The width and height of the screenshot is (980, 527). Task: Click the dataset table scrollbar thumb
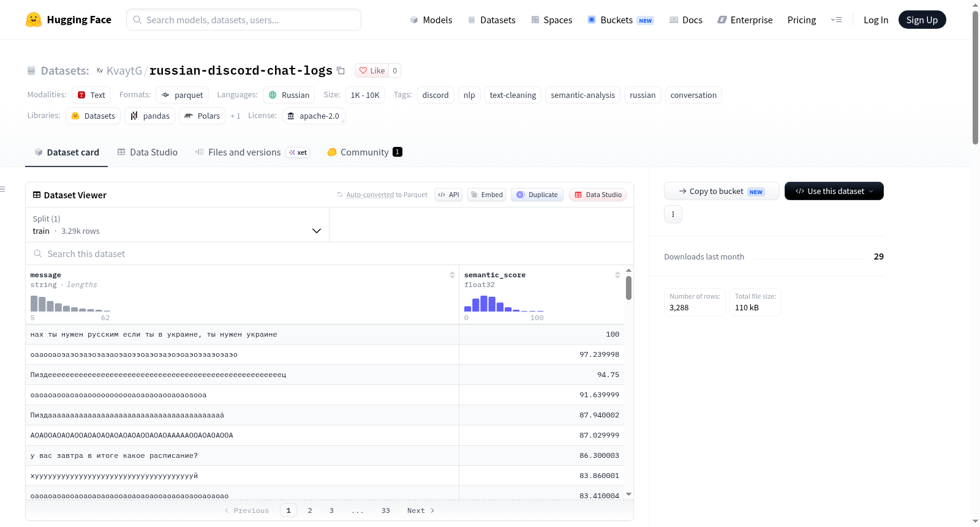click(628, 288)
